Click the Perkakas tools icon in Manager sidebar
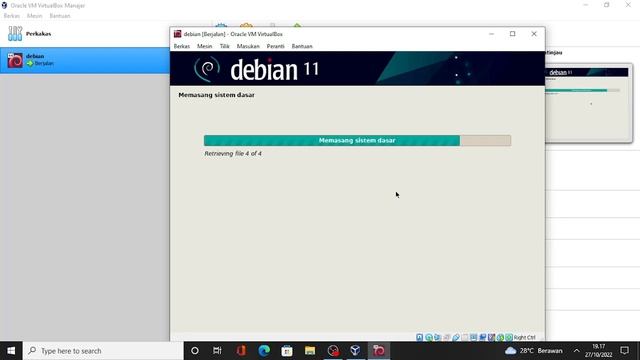Screen dimensions: 640x360 (x=15, y=33)
